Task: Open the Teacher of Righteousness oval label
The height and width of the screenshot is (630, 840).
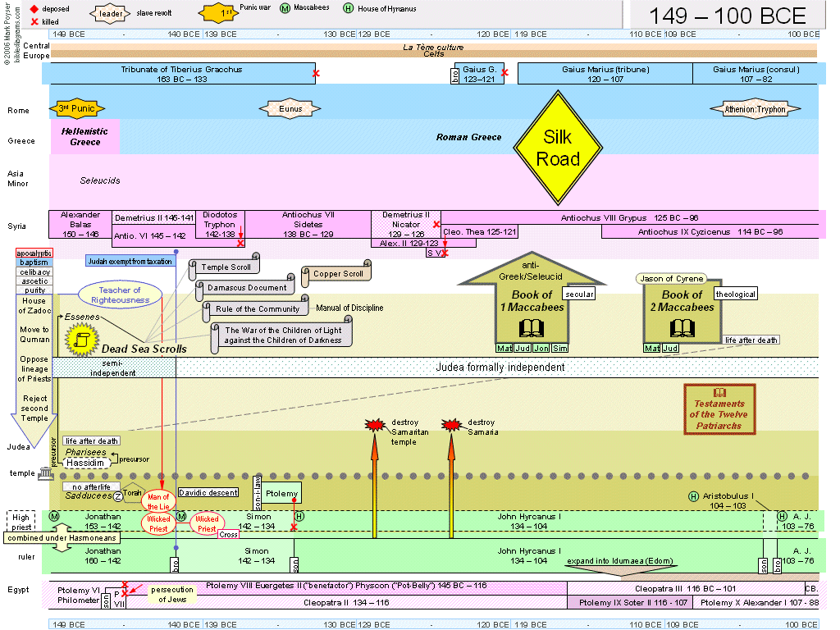Action: click(120, 295)
